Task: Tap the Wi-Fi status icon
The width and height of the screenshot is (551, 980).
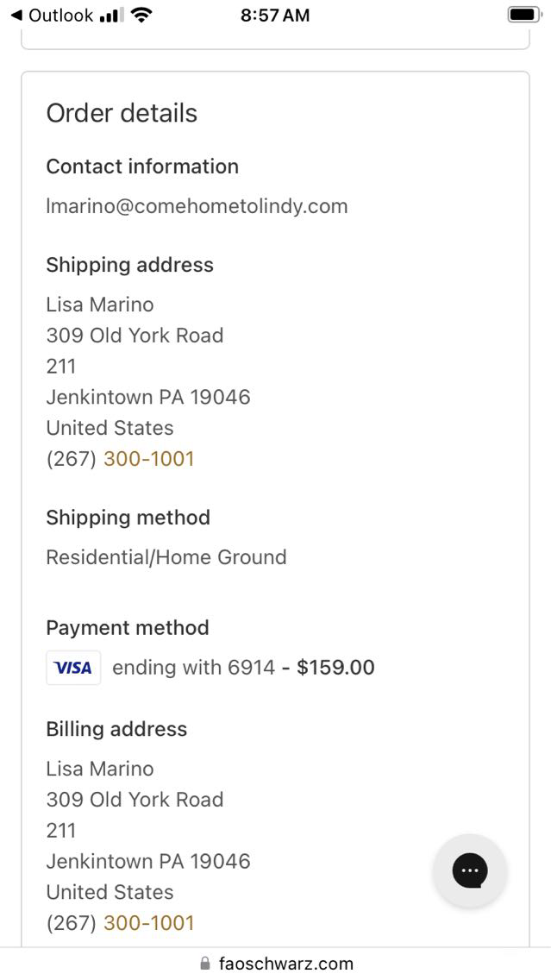Action: (142, 16)
